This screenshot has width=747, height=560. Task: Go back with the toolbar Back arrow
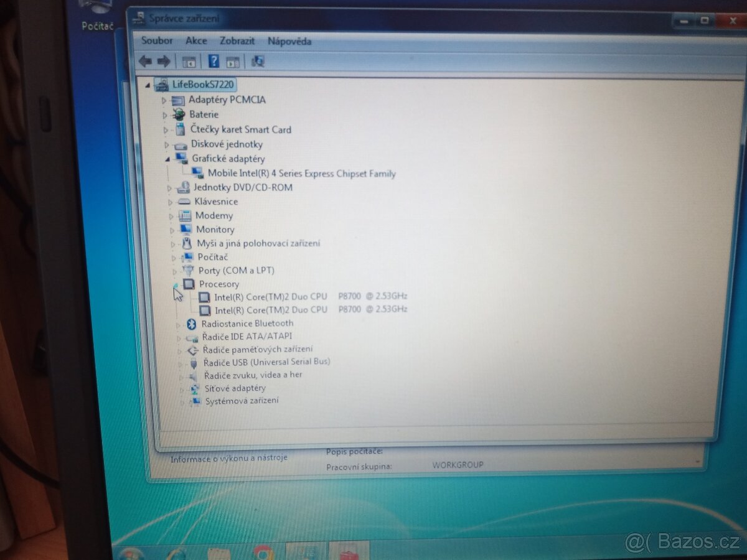145,61
